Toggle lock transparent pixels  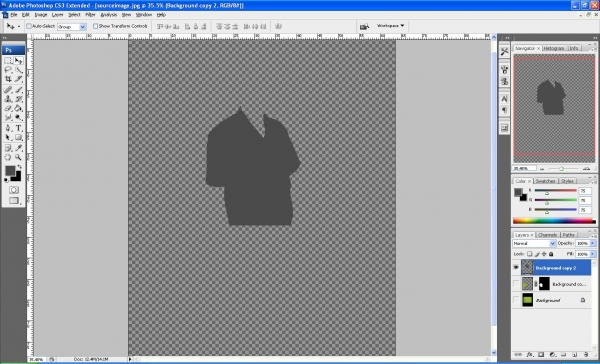530,254
